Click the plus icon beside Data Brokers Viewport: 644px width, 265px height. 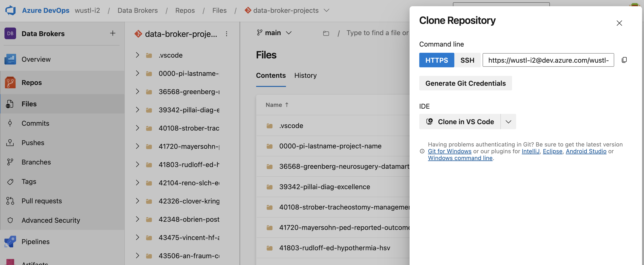point(113,33)
